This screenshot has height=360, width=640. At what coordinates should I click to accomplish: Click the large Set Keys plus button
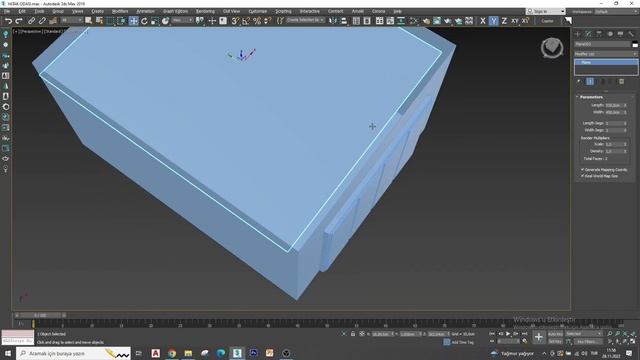pyautogui.click(x=539, y=337)
